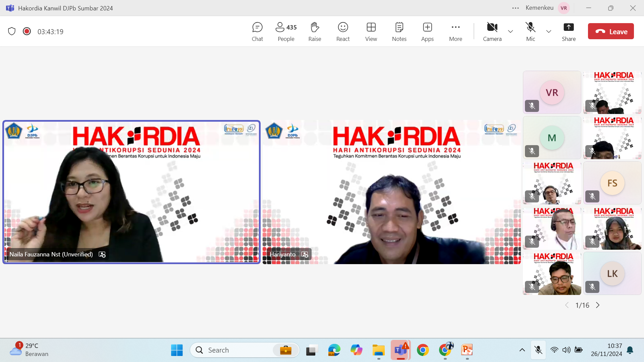Click Kemenkeu organization label
644x362 pixels.
(539, 8)
